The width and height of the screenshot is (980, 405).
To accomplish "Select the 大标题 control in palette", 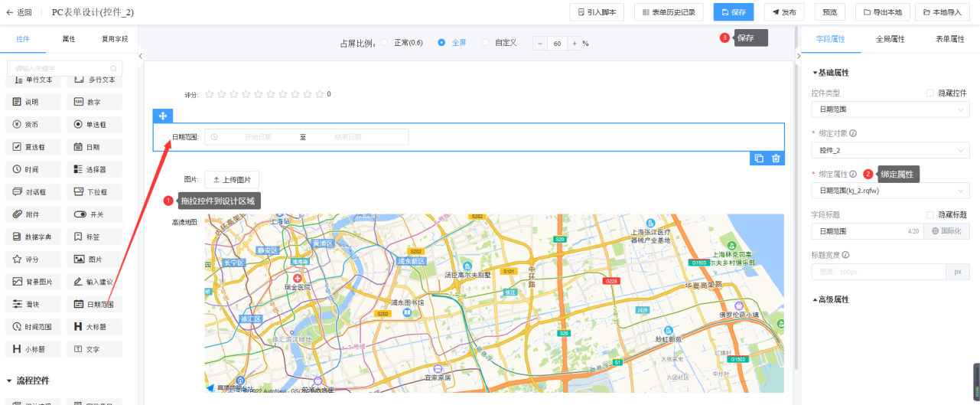I will click(94, 327).
